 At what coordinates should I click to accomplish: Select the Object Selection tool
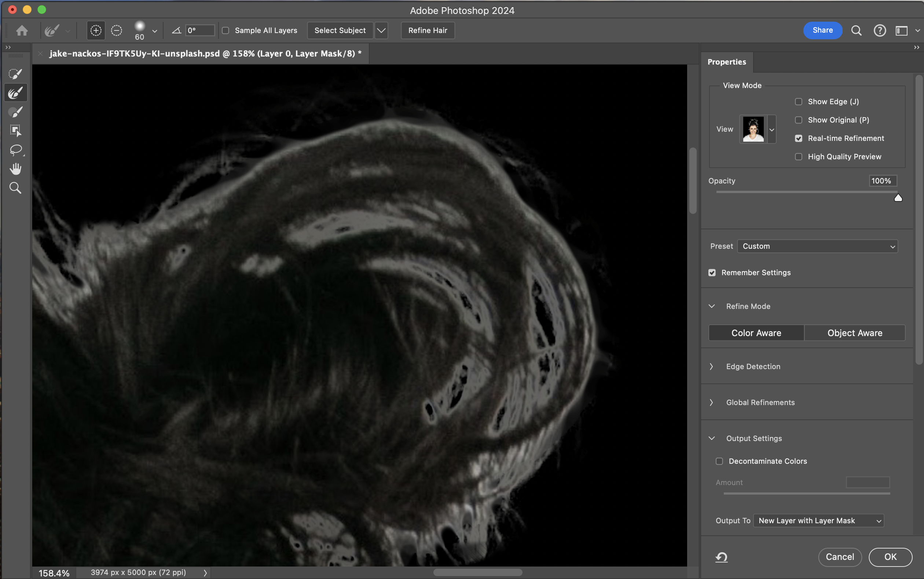coord(15,131)
